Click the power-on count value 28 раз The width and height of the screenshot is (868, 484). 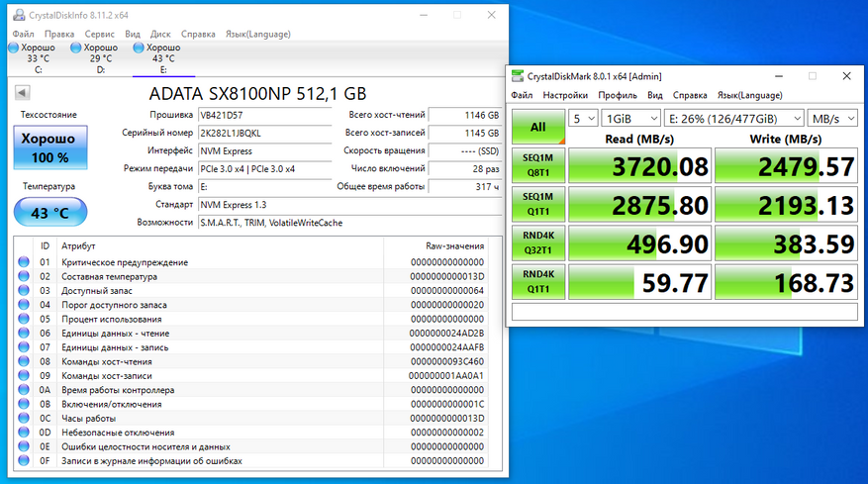pos(465,169)
